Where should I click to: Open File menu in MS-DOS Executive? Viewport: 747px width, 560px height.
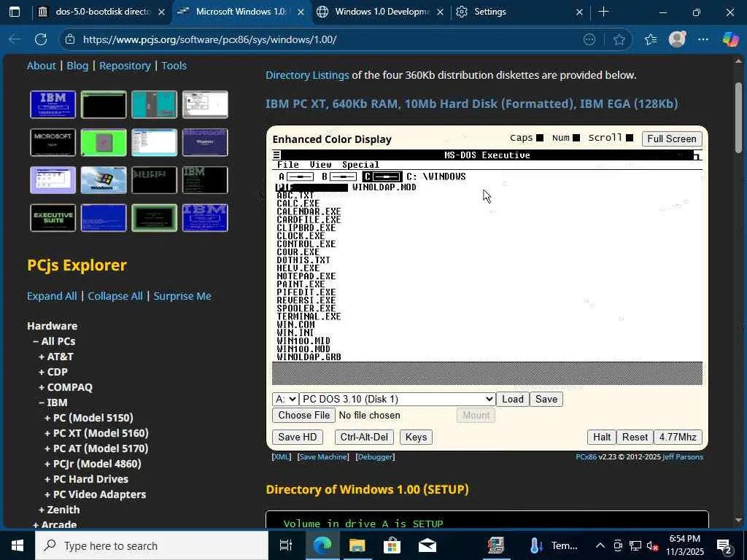click(288, 165)
